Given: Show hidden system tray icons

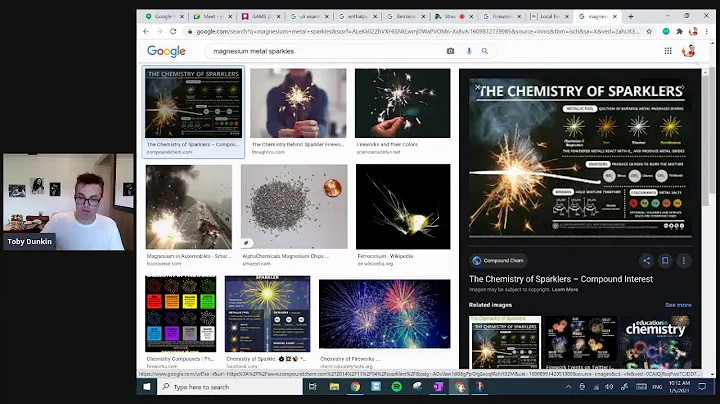Looking at the screenshot, I should [568, 387].
